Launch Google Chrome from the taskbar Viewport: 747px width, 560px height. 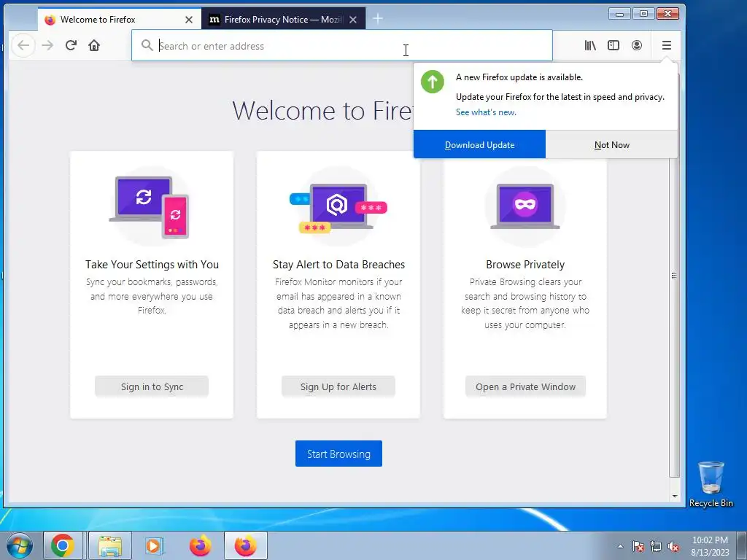tap(63, 545)
